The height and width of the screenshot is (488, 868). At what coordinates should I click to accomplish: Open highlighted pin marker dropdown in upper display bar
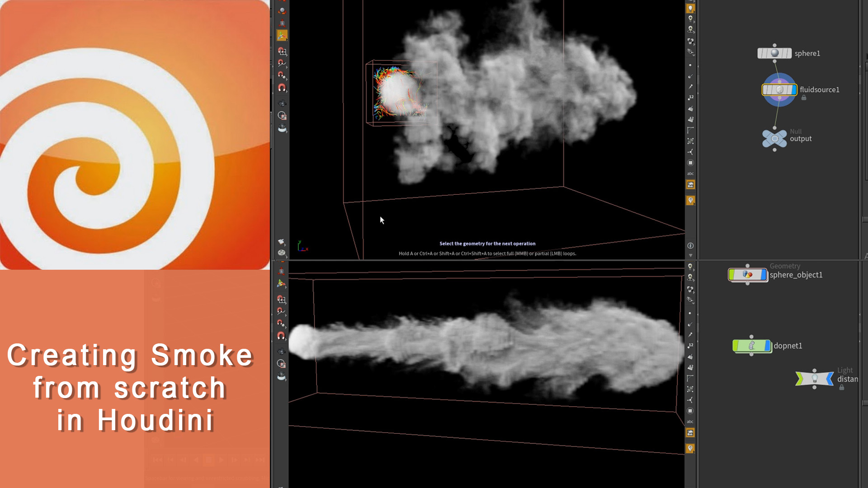coord(690,200)
